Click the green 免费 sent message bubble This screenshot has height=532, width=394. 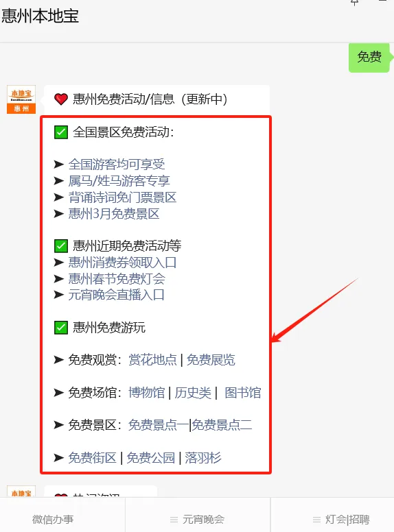369,57
